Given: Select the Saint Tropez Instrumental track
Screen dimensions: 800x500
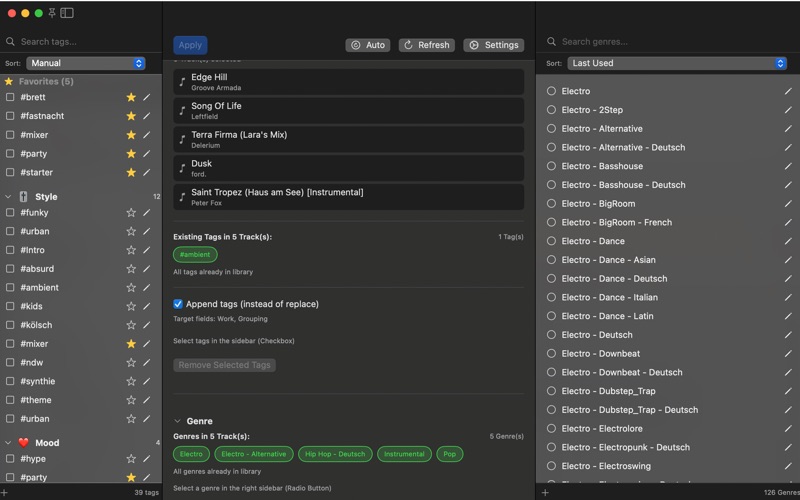Looking at the screenshot, I should click(348, 197).
